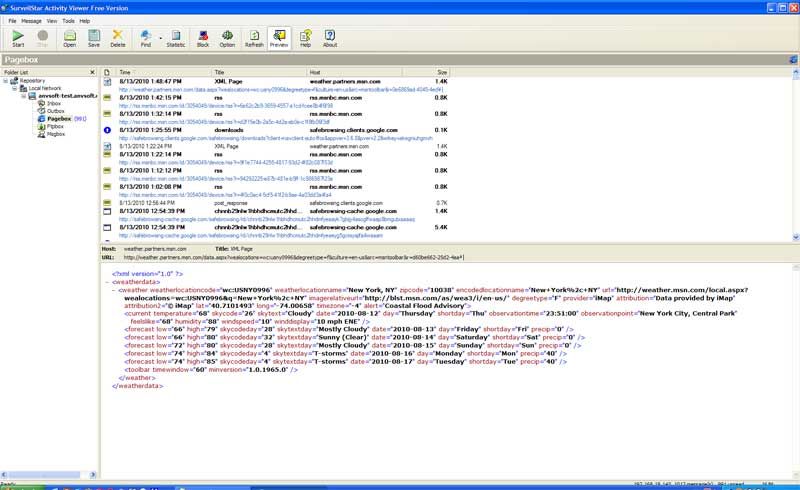This screenshot has width=800, height=490.
Task: Open the File menu
Action: [12, 21]
